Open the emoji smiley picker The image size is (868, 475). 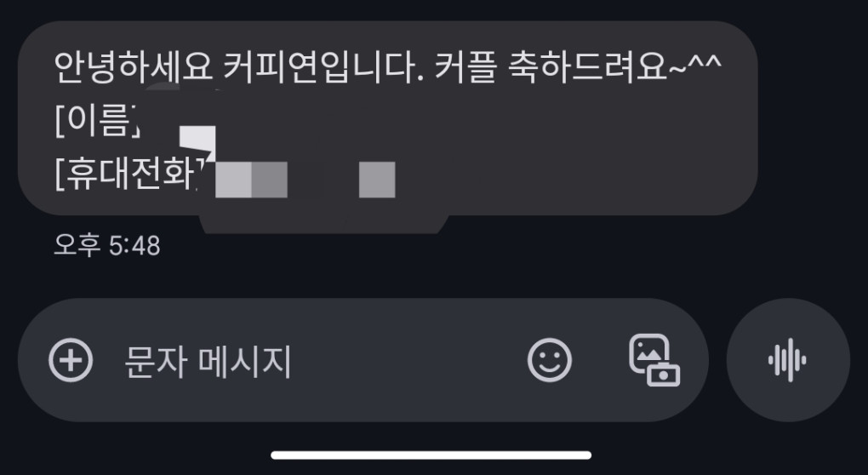pos(549,360)
